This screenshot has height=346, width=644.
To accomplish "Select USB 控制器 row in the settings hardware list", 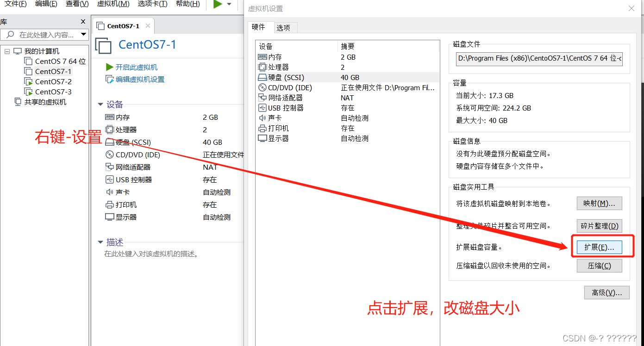I will (348, 108).
